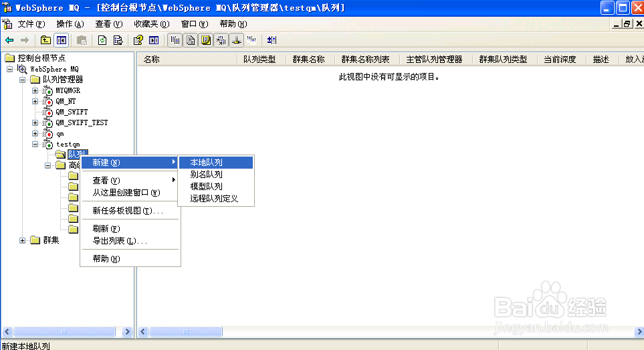The image size is (644, 350).
Task: Select the 控制台根节点 tree item
Action: coord(41,58)
